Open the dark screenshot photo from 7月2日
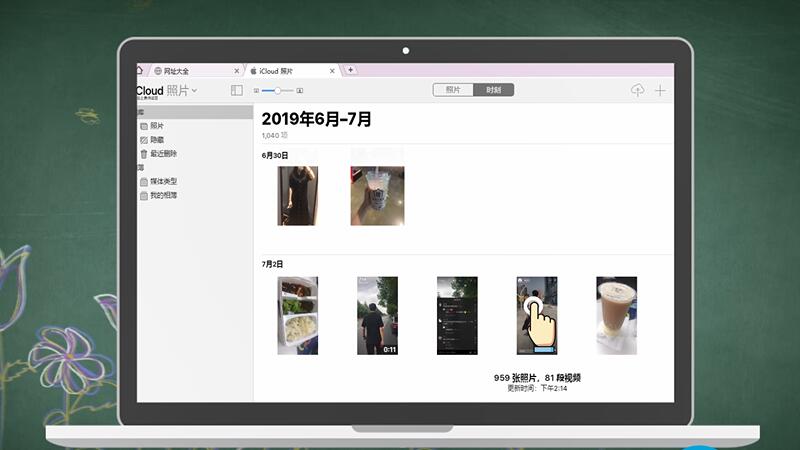Screen dimensions: 800x450 coord(457,316)
